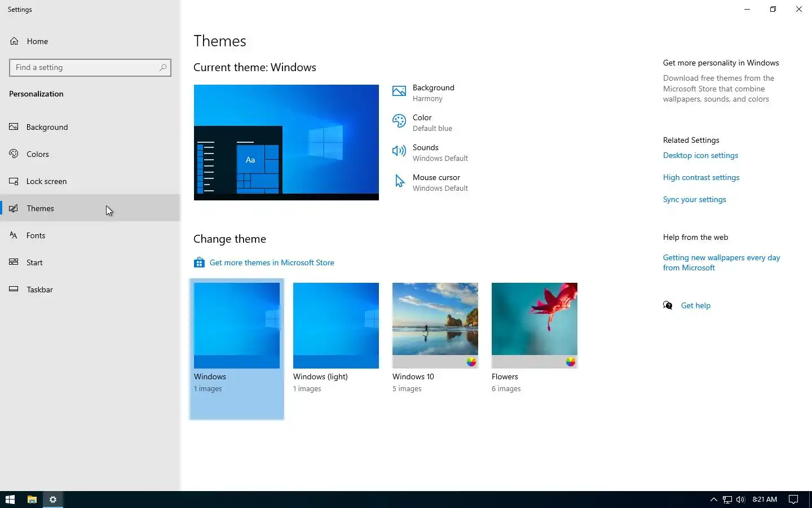Select the Windows theme thumbnail
Image resolution: width=812 pixels, height=508 pixels.
click(237, 326)
